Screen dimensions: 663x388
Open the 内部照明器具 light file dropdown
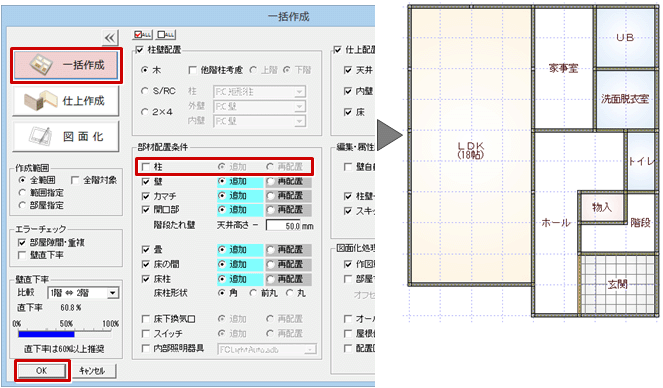[x=267, y=350]
